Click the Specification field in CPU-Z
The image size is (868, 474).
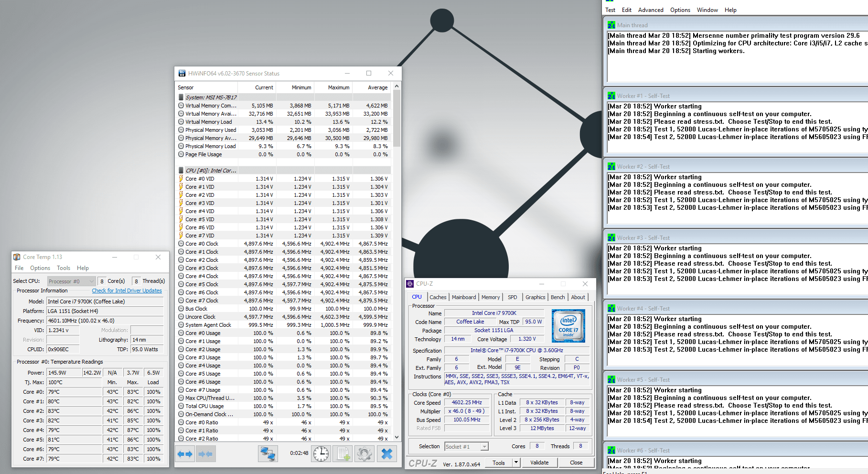[x=517, y=350]
